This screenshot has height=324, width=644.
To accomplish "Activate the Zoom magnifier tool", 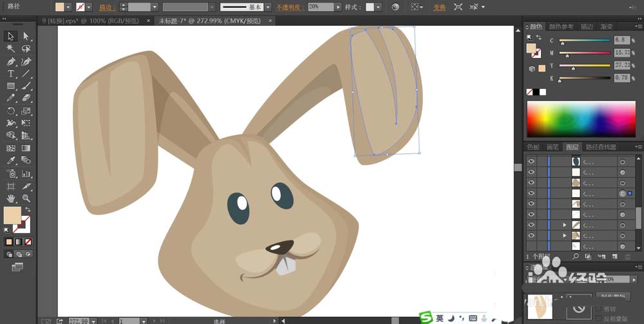I will (26, 198).
